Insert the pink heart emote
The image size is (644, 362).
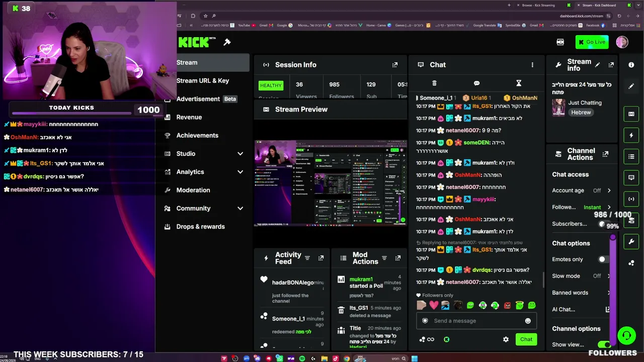pyautogui.click(x=434, y=305)
